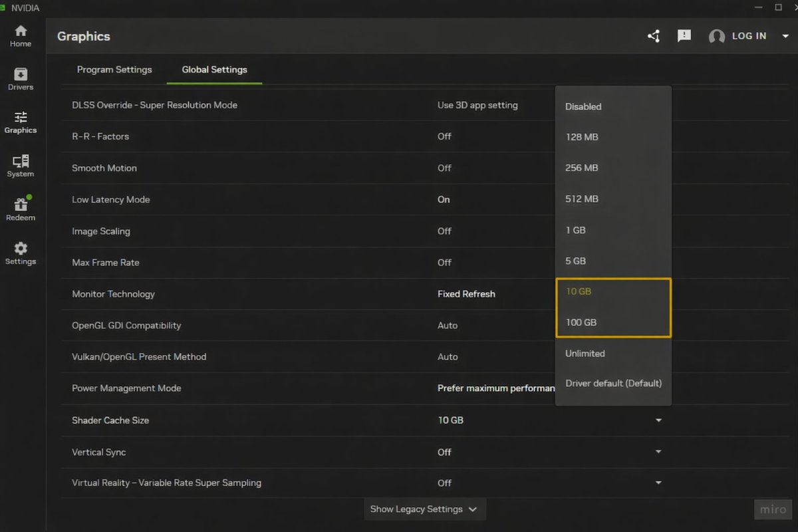Open Shader Cache Size dropdown arrow
Screen dimensions: 798x532
(x=658, y=420)
